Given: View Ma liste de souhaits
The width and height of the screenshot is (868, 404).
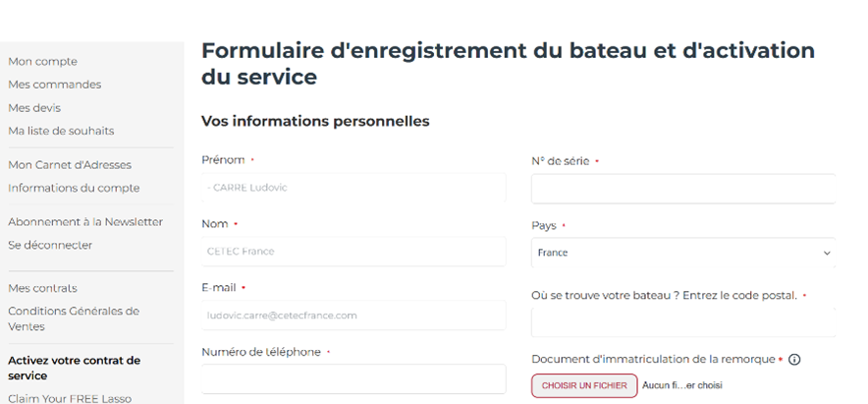Looking at the screenshot, I should point(61,131).
